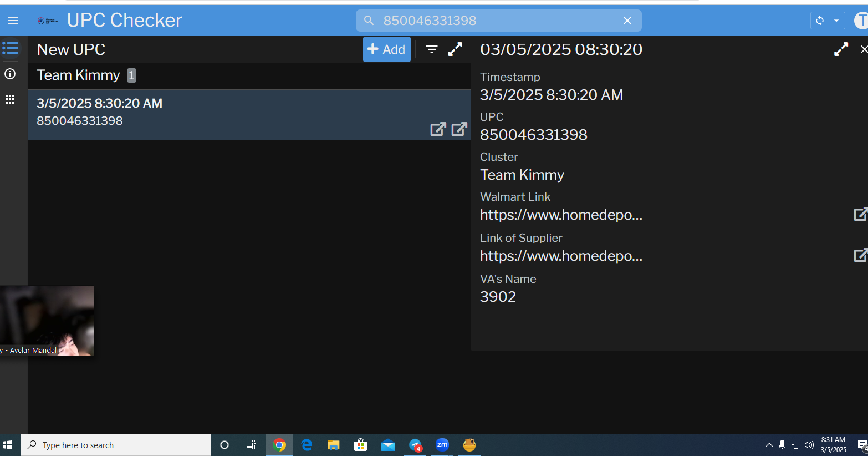Close the record detail panel
The height and width of the screenshot is (456, 868).
click(x=864, y=49)
